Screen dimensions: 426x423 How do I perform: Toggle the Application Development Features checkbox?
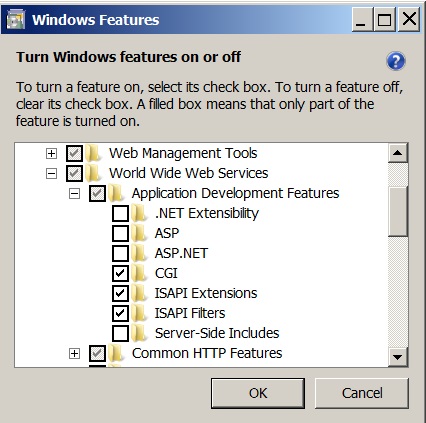pos(97,193)
